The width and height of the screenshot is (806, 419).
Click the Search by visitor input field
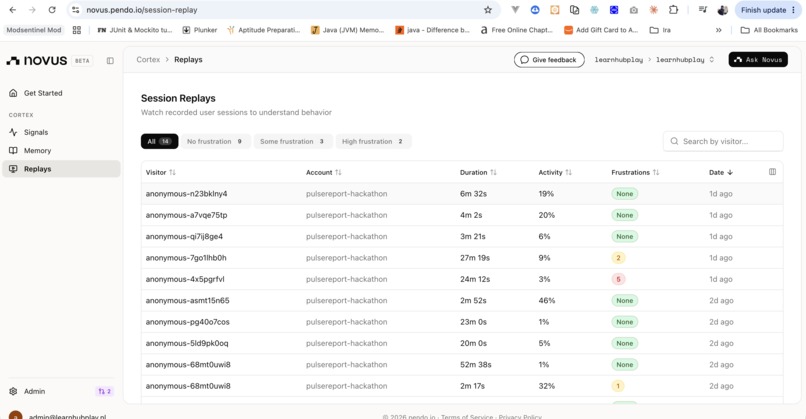tap(723, 141)
